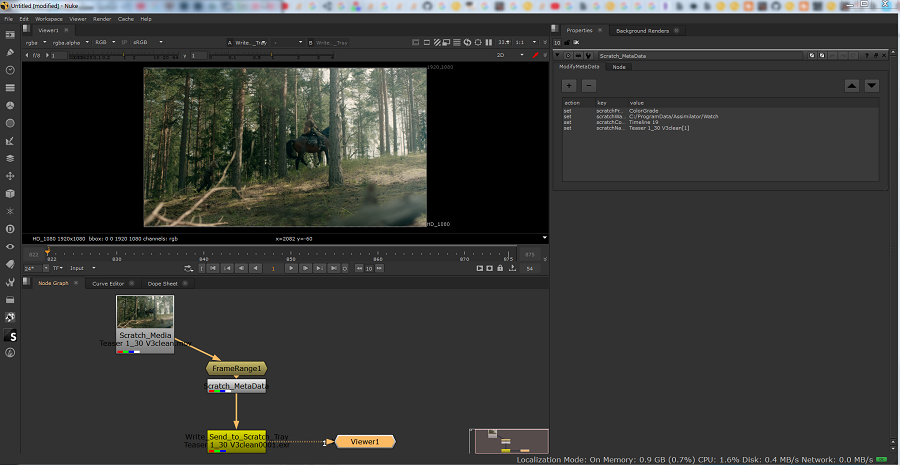Open the Channel nodes icon
Screen dimensions: 900x465
10,88
